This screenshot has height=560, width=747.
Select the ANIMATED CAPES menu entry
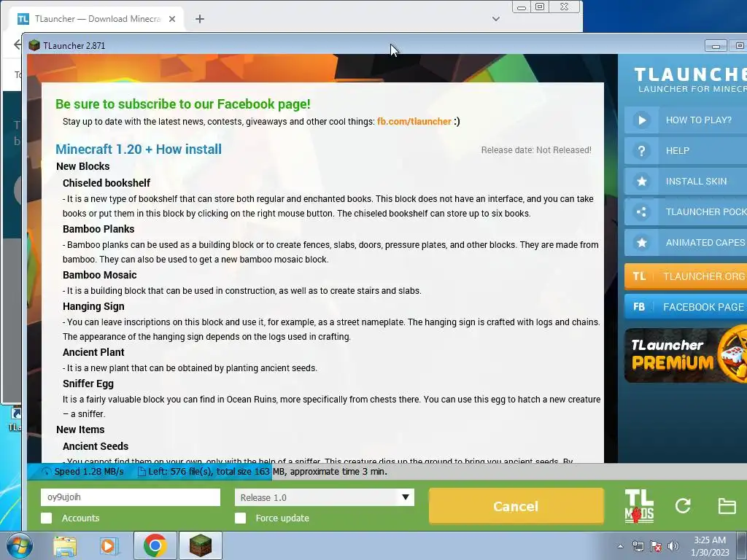[x=686, y=242]
